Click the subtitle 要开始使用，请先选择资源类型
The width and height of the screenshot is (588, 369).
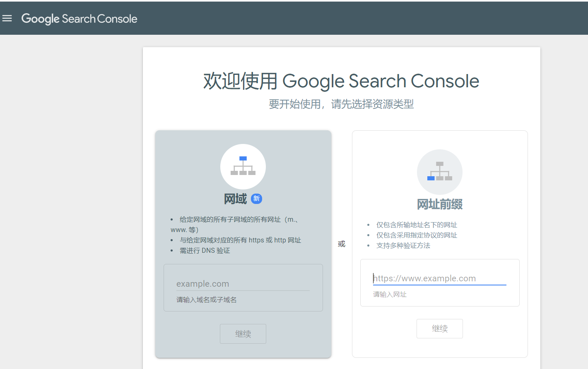pyautogui.click(x=341, y=104)
